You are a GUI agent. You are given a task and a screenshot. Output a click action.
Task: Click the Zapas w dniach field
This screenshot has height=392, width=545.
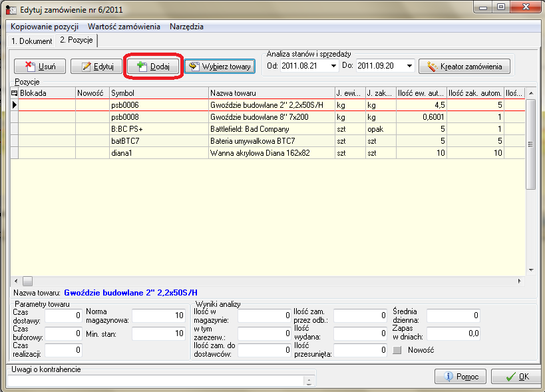point(453,333)
